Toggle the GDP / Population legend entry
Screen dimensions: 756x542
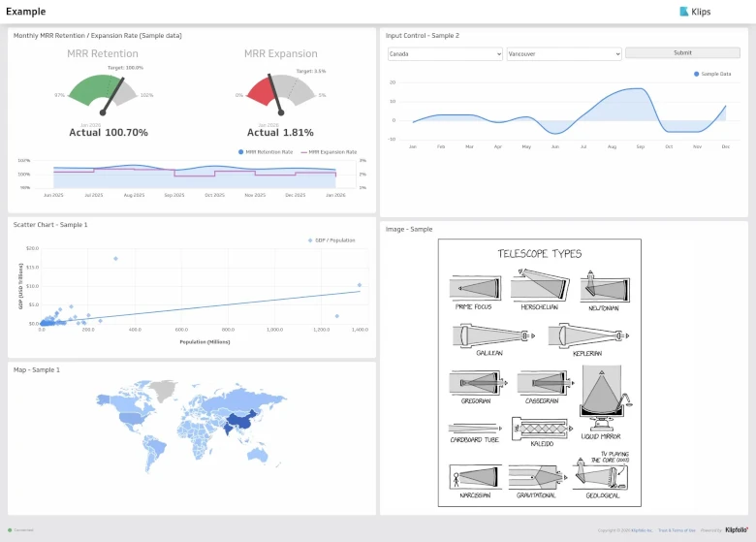330,239
